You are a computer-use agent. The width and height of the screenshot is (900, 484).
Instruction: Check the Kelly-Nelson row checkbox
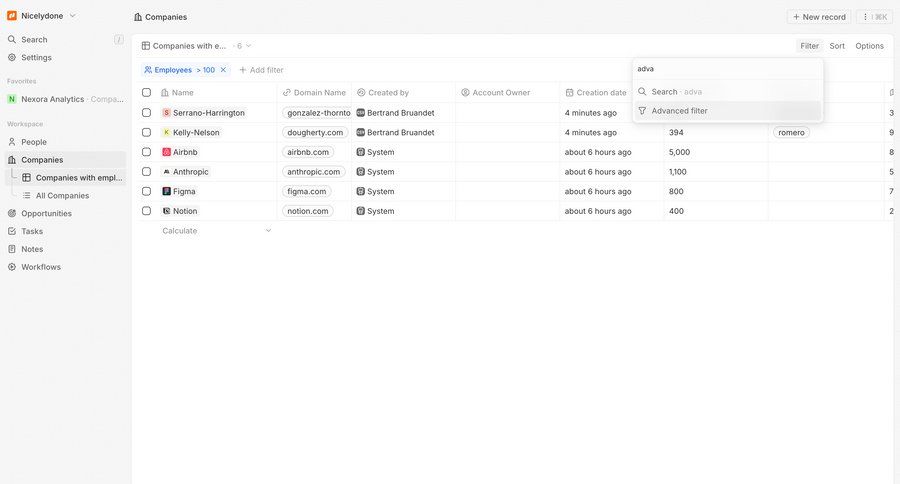coord(146,132)
